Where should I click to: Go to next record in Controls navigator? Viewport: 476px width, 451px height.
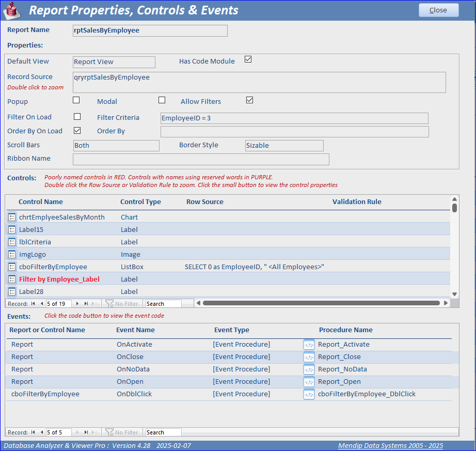coord(77,303)
